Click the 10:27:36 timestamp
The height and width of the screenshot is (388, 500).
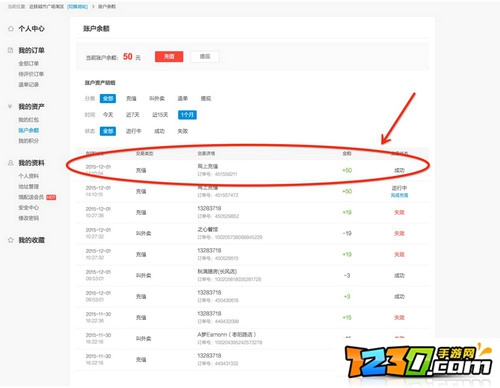click(x=95, y=215)
